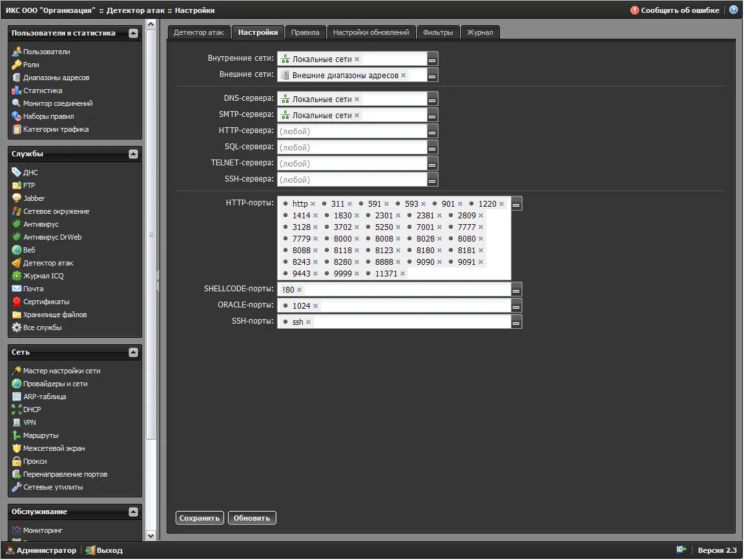Open Перенаправление портов
This screenshot has width=744, height=560.
point(60,474)
